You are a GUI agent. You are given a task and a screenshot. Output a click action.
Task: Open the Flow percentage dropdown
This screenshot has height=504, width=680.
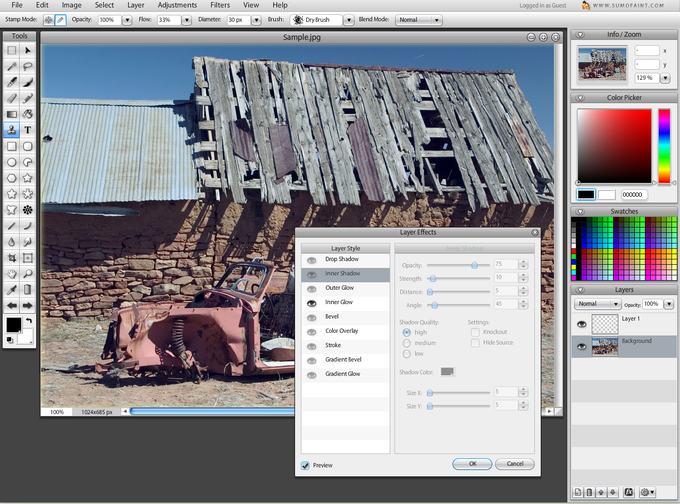(186, 20)
